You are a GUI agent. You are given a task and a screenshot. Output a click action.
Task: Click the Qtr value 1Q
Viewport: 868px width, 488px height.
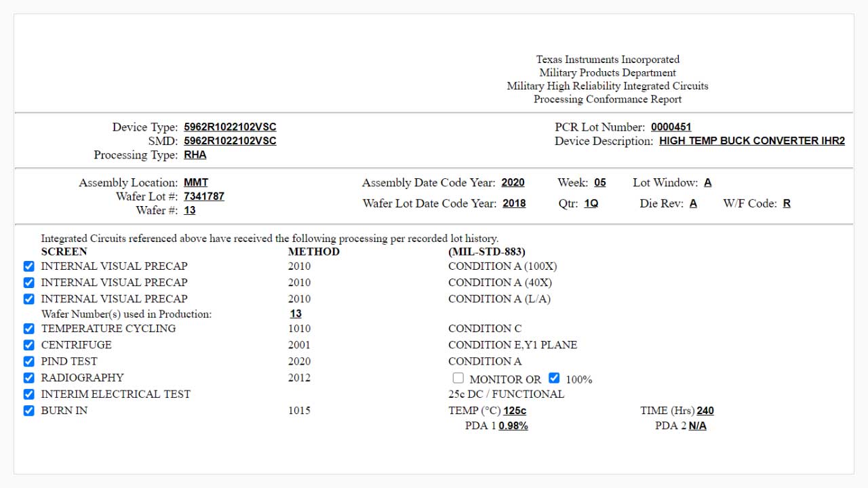(591, 203)
